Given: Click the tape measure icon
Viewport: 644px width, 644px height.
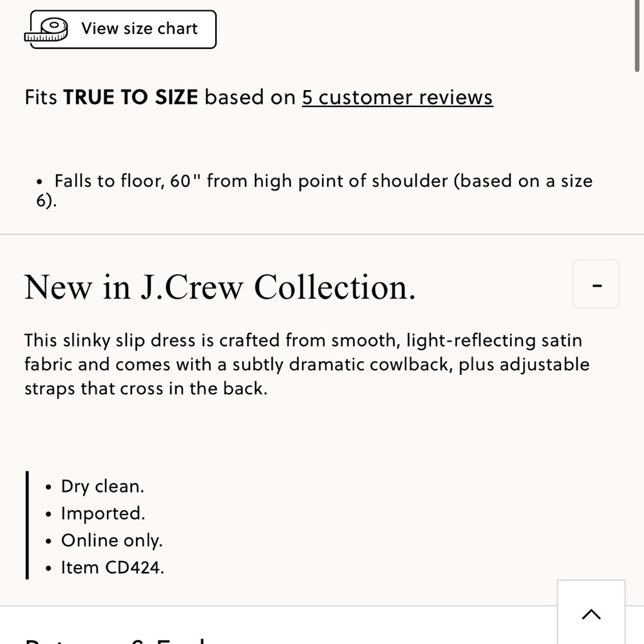Looking at the screenshot, I should [x=46, y=30].
